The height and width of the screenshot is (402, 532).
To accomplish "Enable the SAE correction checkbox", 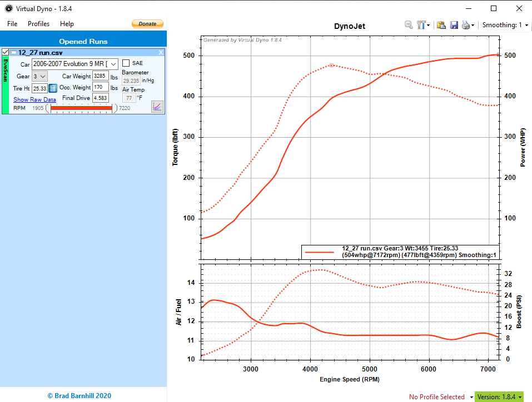I will [x=126, y=63].
